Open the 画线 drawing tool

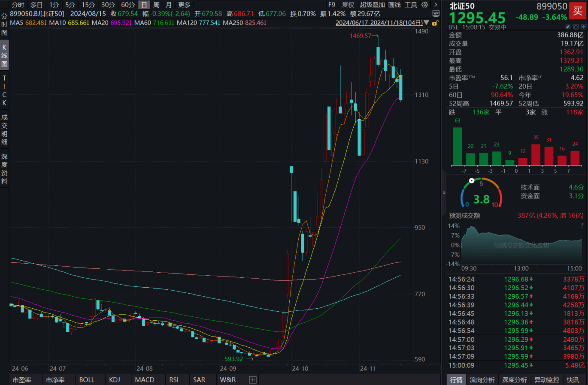point(394,5)
